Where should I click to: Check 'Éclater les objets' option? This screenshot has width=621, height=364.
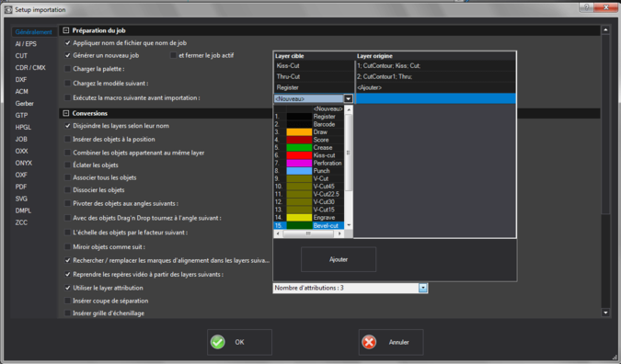tap(68, 165)
